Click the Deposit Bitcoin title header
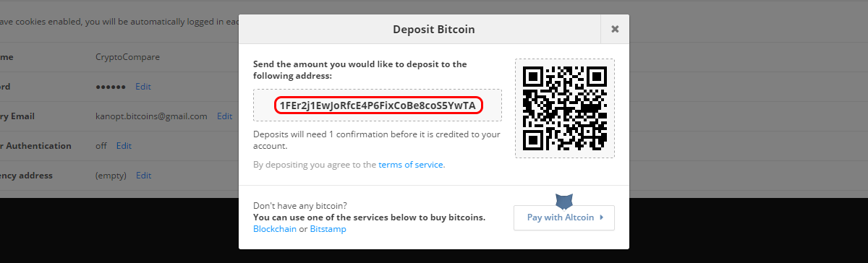This screenshot has width=868, height=263. coord(433,30)
